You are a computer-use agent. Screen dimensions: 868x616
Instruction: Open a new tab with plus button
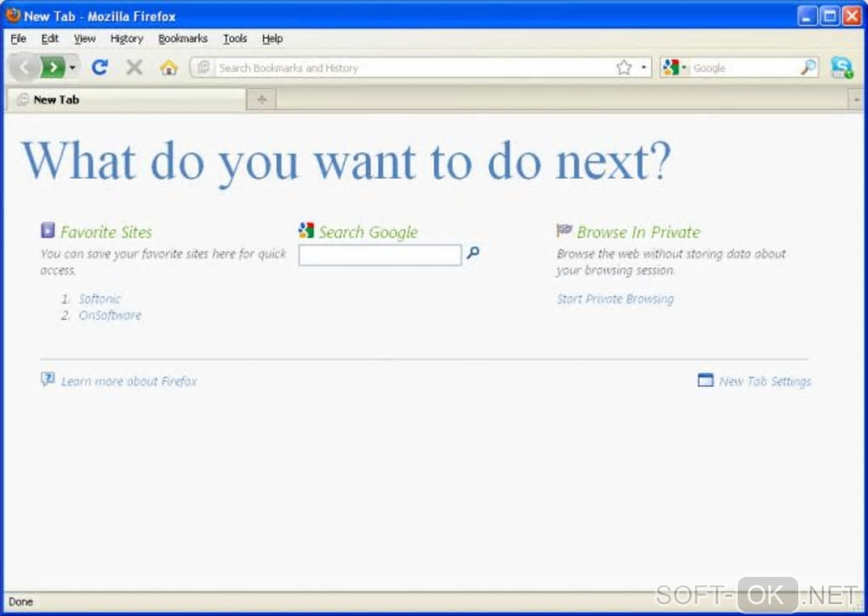pyautogui.click(x=262, y=100)
